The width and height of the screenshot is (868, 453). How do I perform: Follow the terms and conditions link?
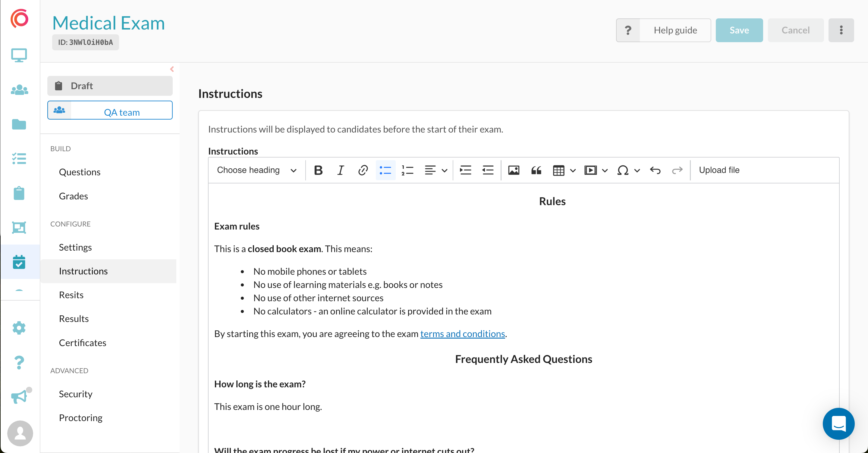pyautogui.click(x=462, y=334)
